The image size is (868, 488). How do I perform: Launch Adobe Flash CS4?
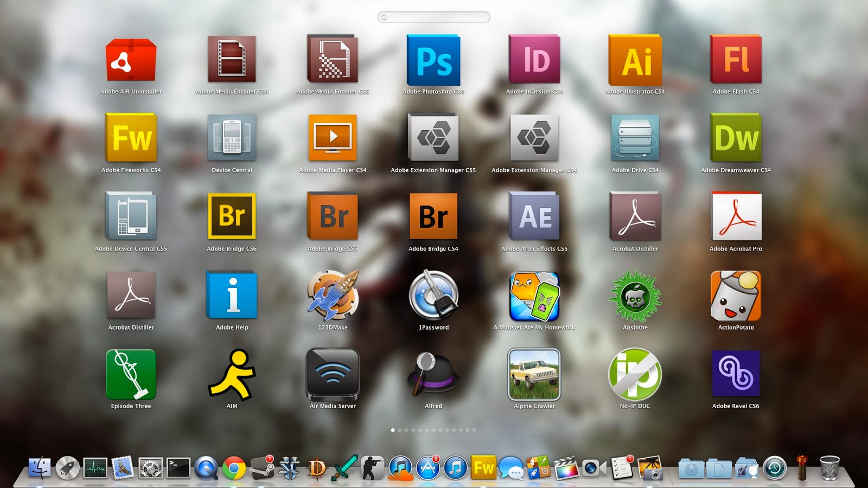pos(736,59)
